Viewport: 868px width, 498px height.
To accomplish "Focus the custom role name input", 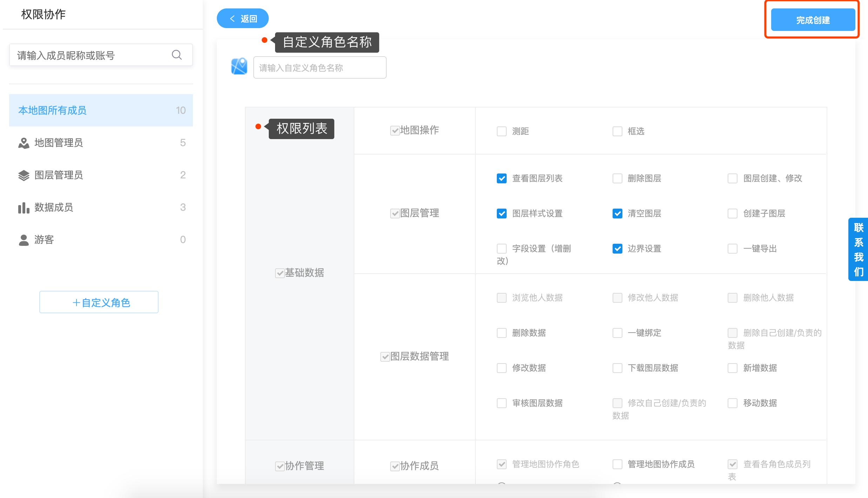I will 320,67.
